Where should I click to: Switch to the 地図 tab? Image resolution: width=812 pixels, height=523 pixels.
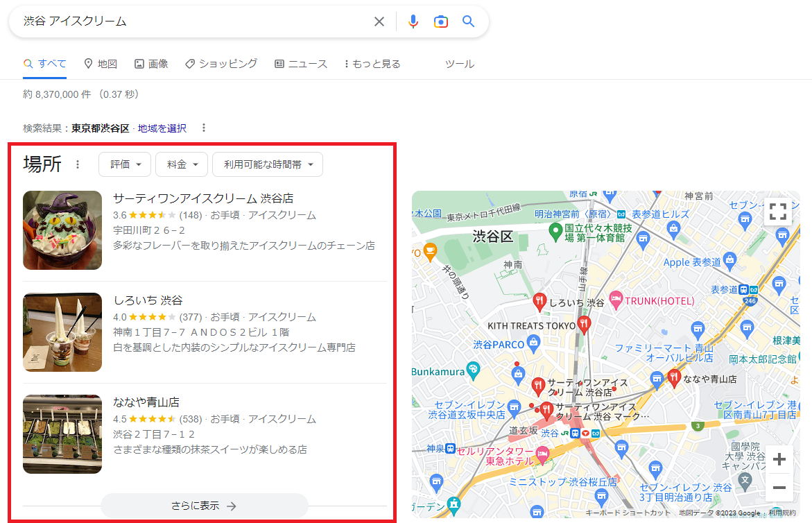101,64
